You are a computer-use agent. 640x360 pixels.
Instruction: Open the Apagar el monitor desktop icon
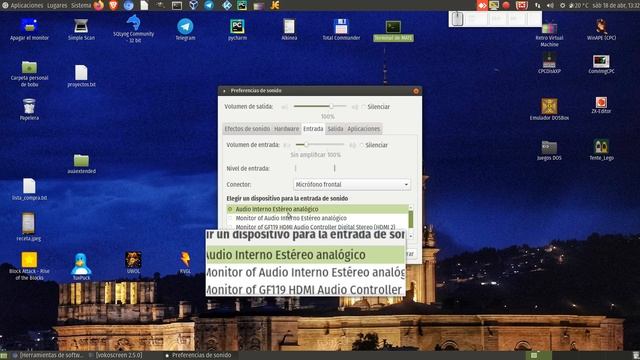point(29,29)
